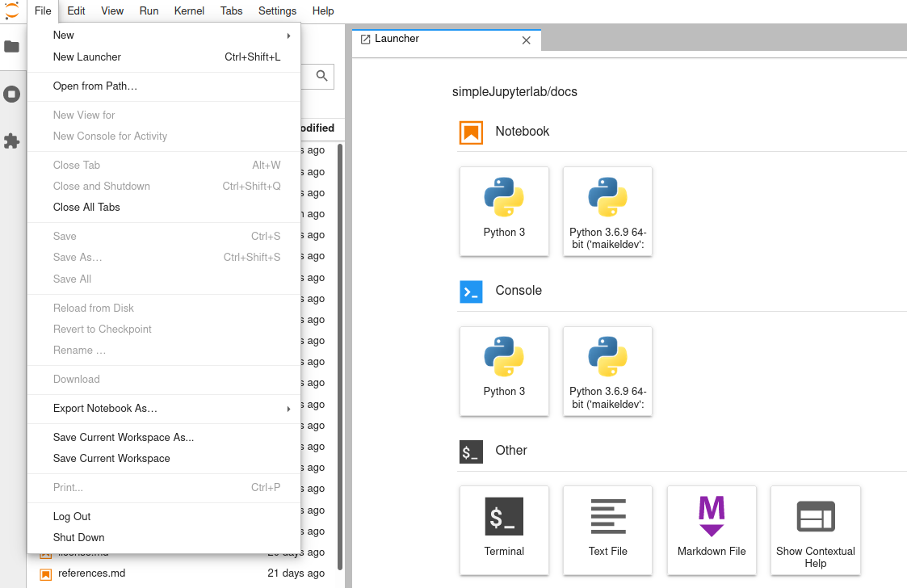The width and height of the screenshot is (907, 588).
Task: Open a new Terminal from Launcher
Action: point(505,531)
